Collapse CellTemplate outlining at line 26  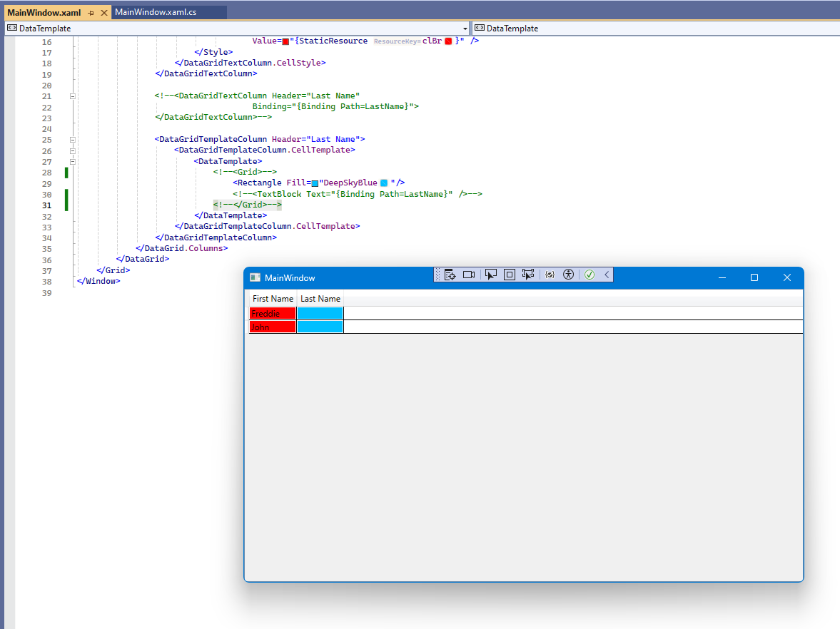coord(72,151)
